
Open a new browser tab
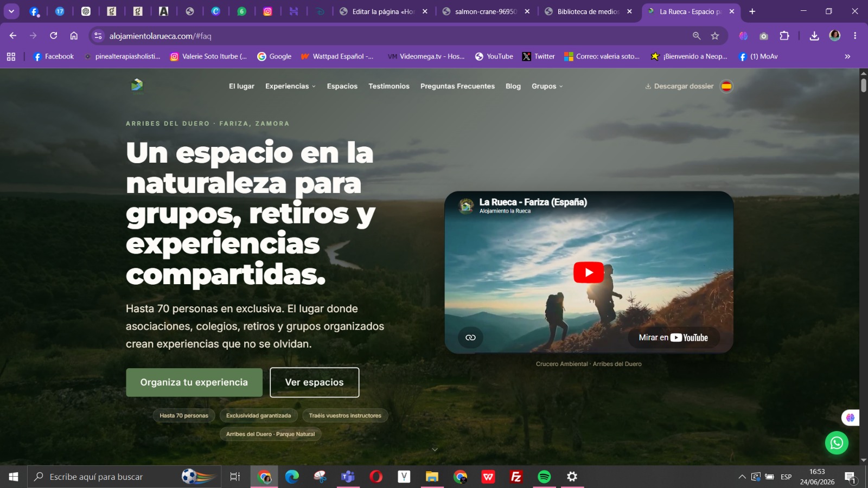(x=752, y=11)
